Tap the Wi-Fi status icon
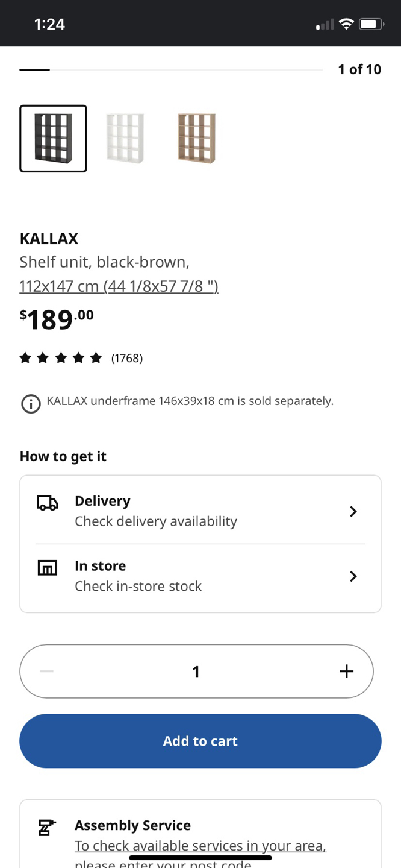 (346, 24)
